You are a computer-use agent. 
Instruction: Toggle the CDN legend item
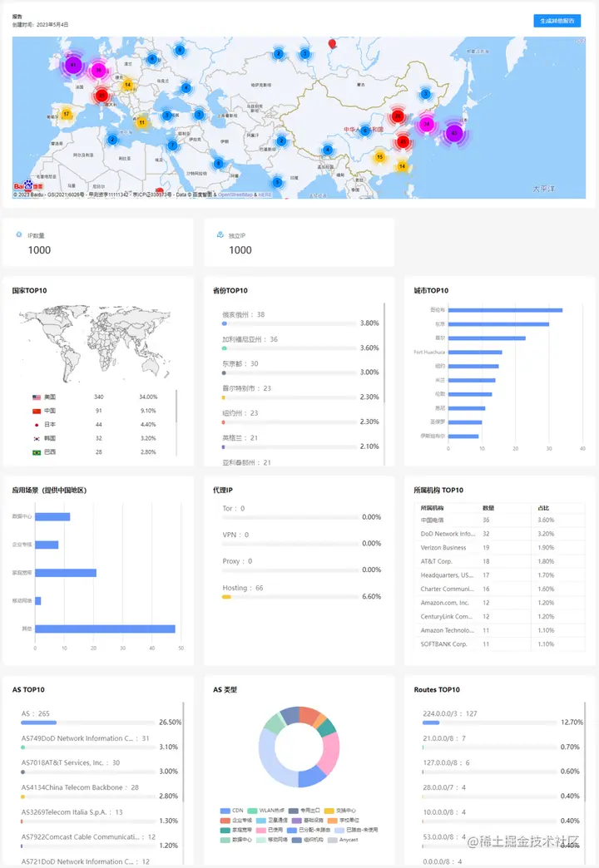(231, 811)
